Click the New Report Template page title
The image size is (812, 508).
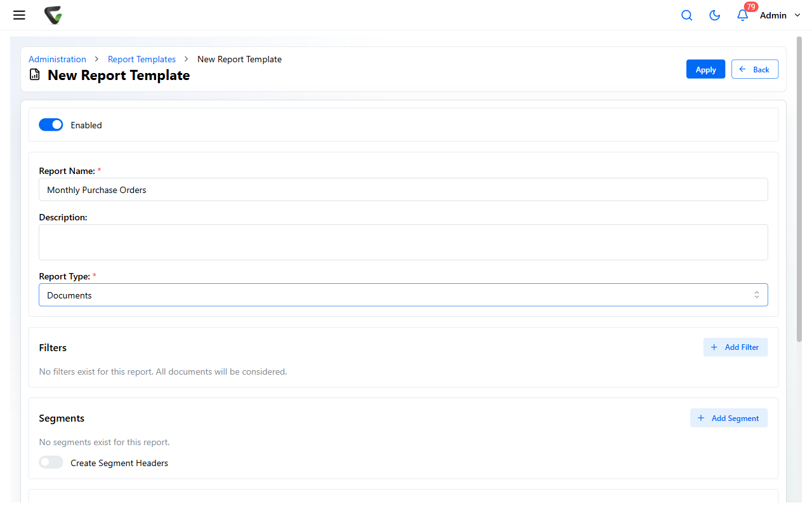(x=119, y=75)
